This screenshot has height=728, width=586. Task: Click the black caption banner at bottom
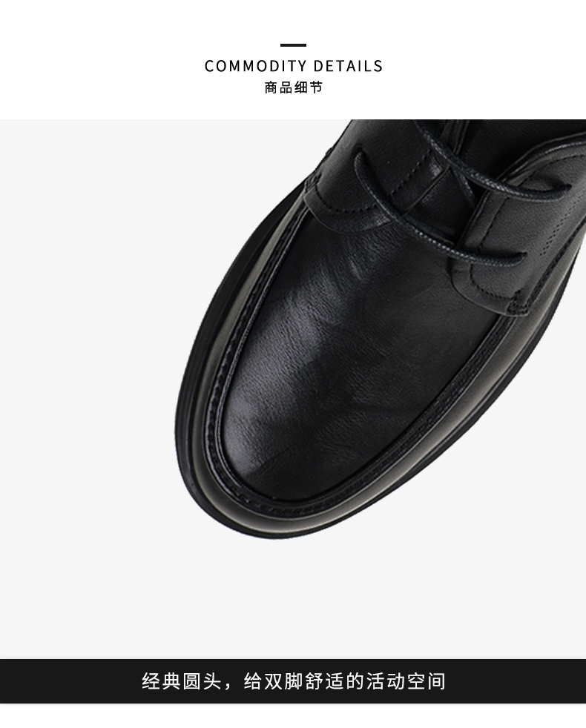293,681
